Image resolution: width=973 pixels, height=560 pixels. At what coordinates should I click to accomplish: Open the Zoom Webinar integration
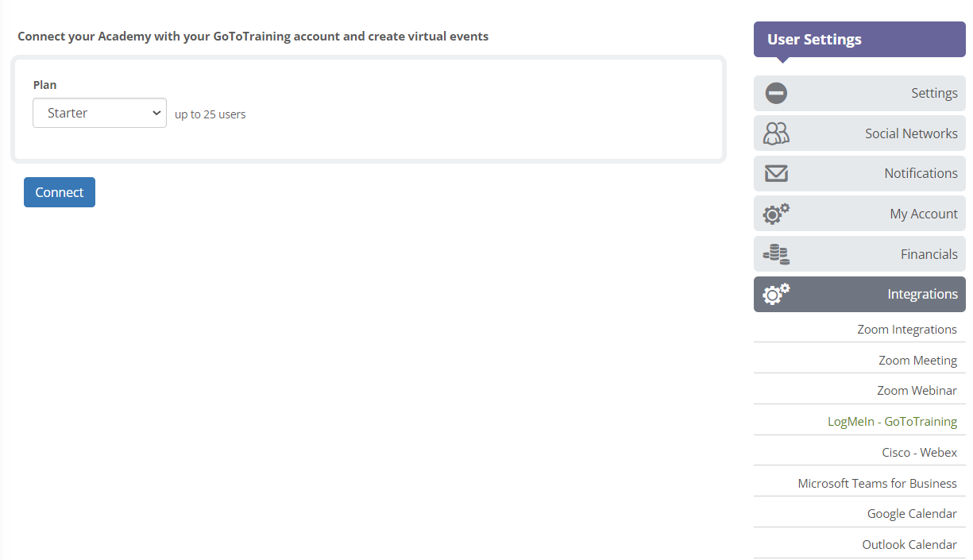[917, 390]
